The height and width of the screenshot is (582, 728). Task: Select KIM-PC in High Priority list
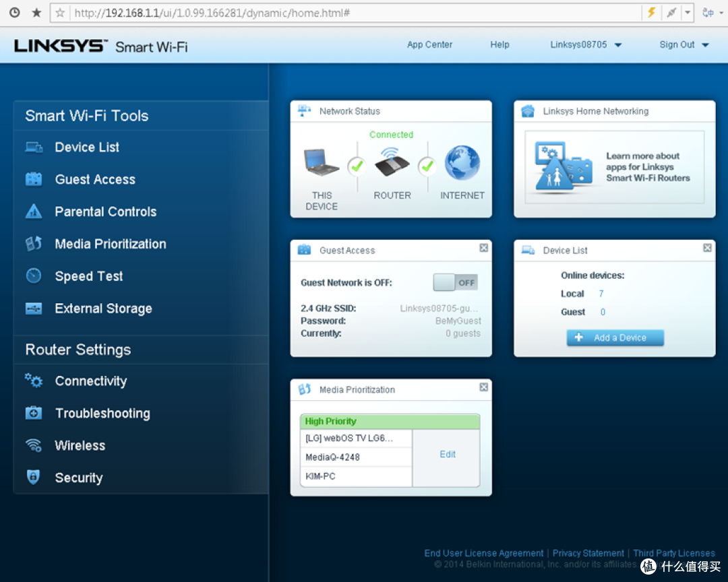coord(356,476)
